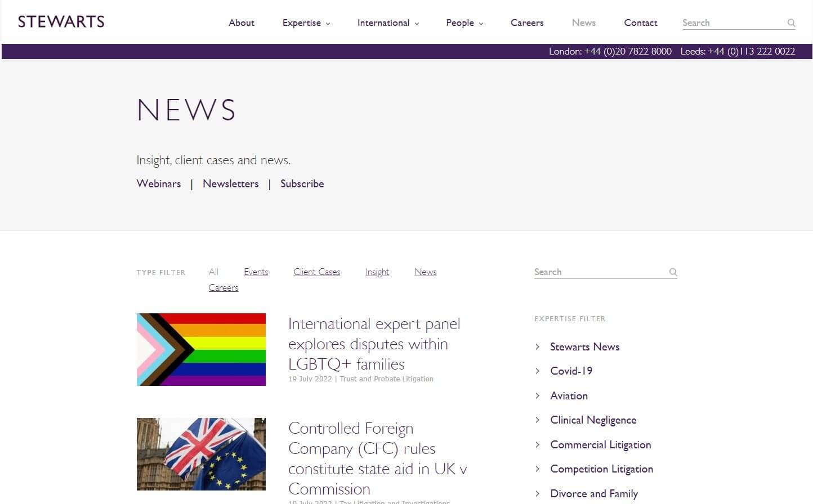Viewport: 813px width, 504px height.
Task: Select the Competition Litigation expertise filter
Action: pyautogui.click(x=602, y=469)
